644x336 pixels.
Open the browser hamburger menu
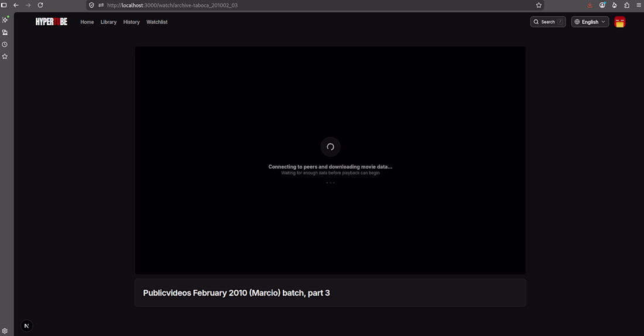(639, 5)
